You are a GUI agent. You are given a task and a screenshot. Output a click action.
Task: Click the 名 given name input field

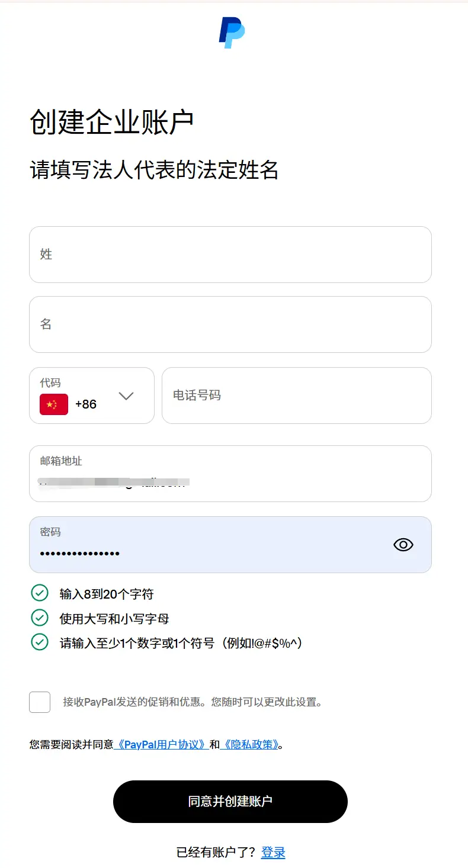[x=230, y=324]
